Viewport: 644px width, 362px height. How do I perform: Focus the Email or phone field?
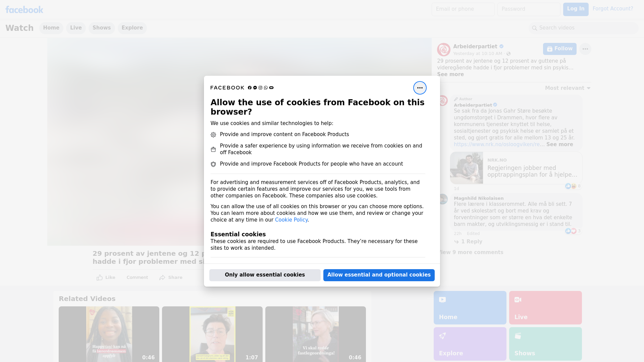463,9
